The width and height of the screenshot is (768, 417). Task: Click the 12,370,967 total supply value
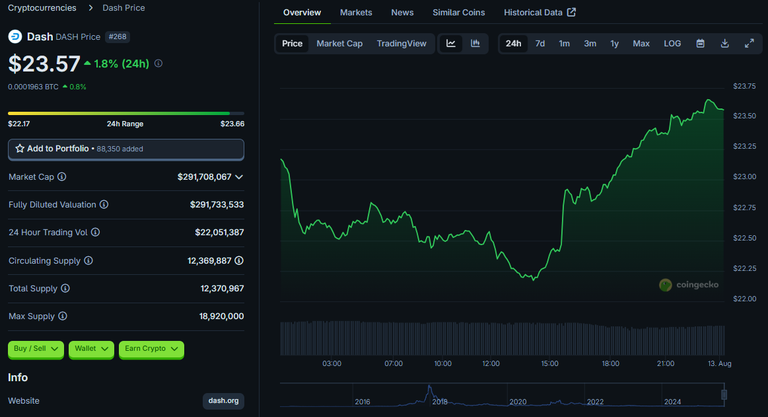[x=222, y=288]
